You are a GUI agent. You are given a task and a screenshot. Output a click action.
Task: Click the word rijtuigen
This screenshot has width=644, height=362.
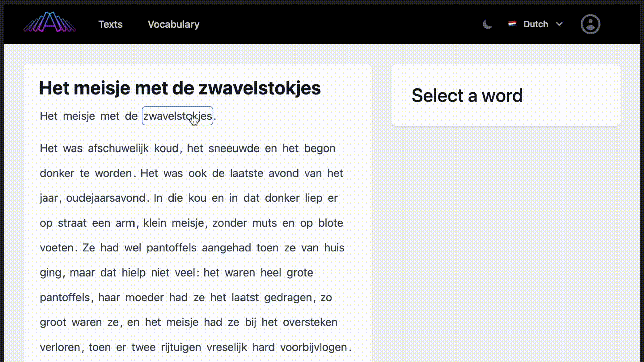pos(181,347)
